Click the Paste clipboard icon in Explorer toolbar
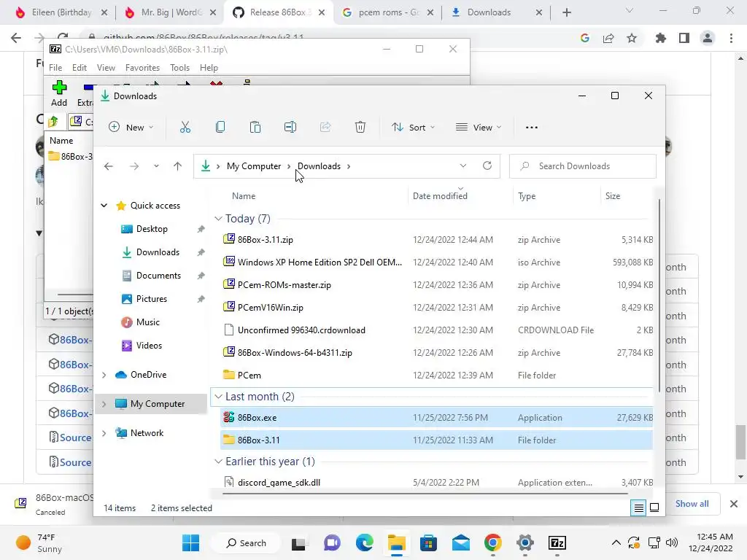Image resolution: width=747 pixels, height=560 pixels. pos(255,127)
